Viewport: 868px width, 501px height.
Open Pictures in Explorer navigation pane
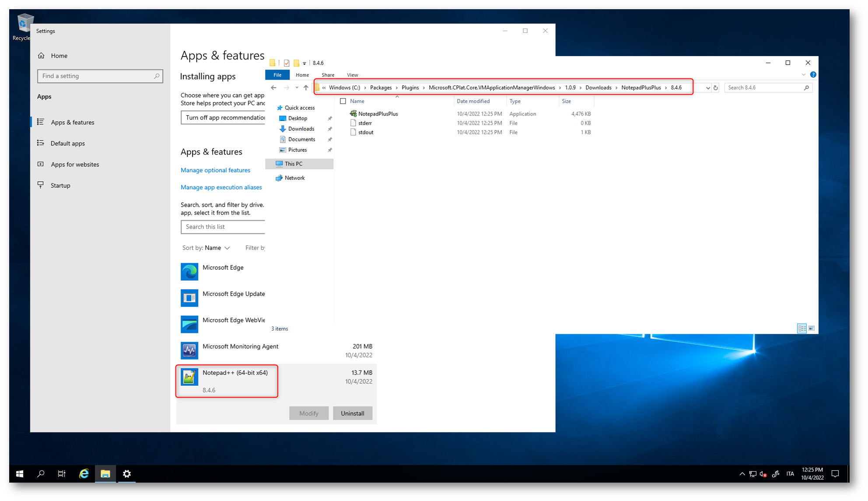coord(297,150)
